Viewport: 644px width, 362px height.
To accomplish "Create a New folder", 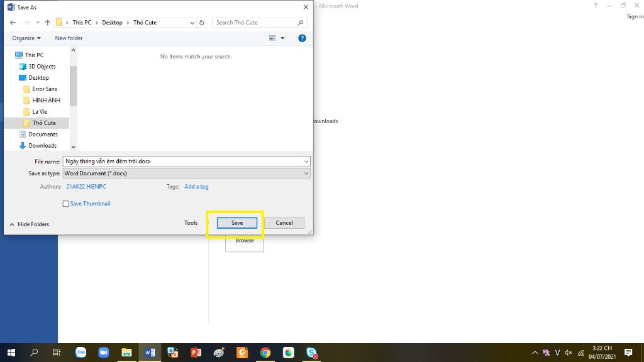I will click(x=69, y=38).
